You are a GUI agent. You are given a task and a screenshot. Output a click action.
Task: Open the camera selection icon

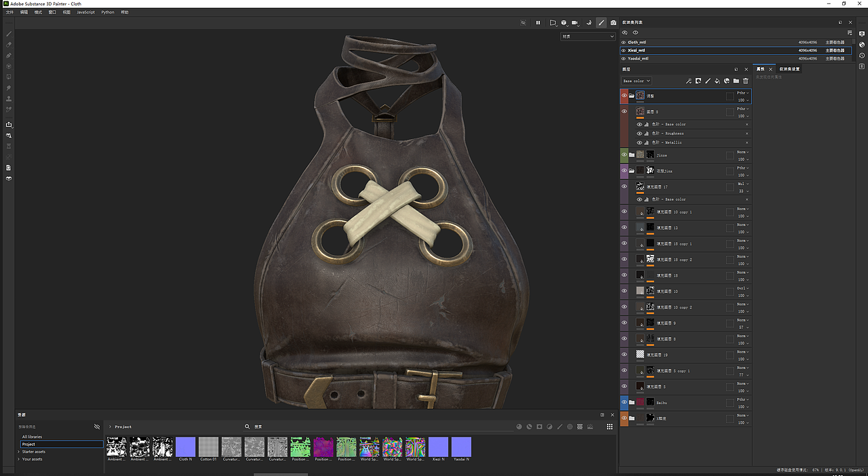[x=575, y=22]
